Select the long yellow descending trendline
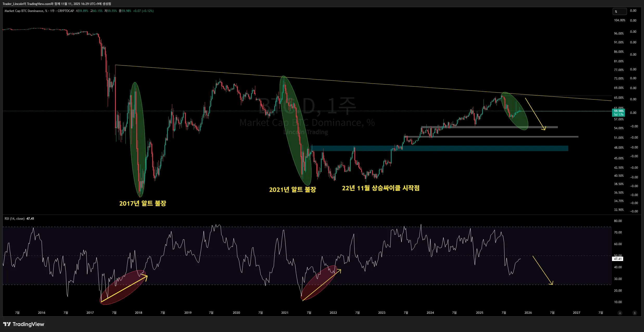 click(x=364, y=83)
